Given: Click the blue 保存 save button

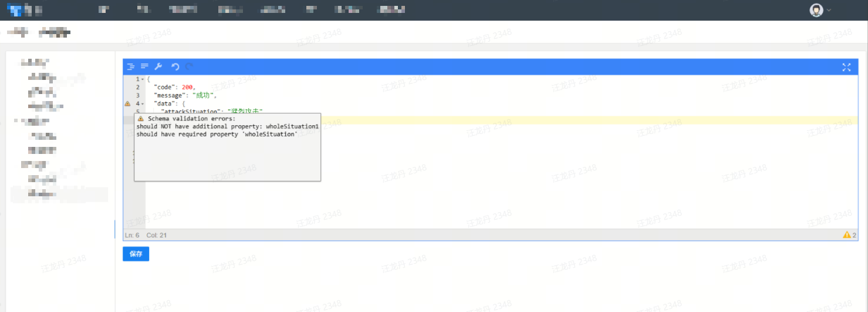Looking at the screenshot, I should pos(136,254).
